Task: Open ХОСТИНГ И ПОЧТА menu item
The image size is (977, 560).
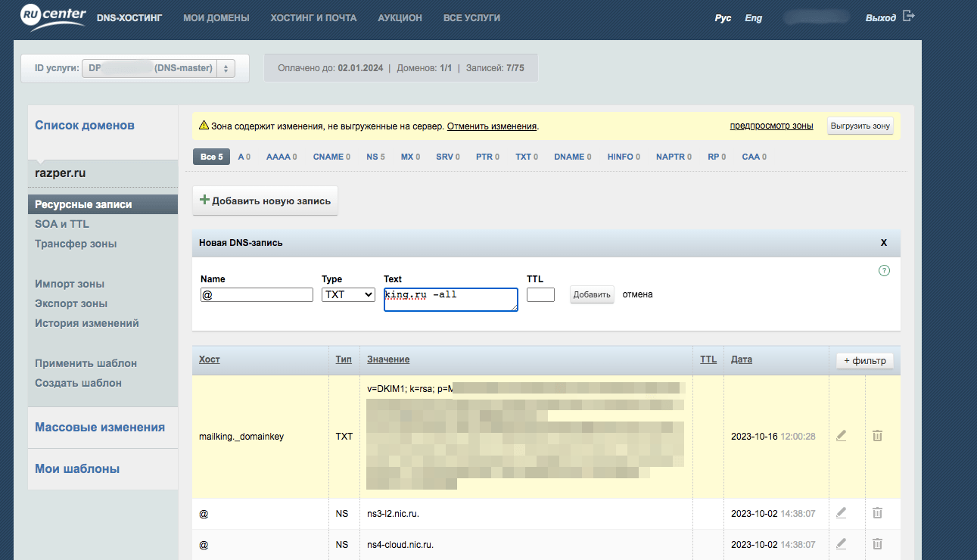Action: 313,17
